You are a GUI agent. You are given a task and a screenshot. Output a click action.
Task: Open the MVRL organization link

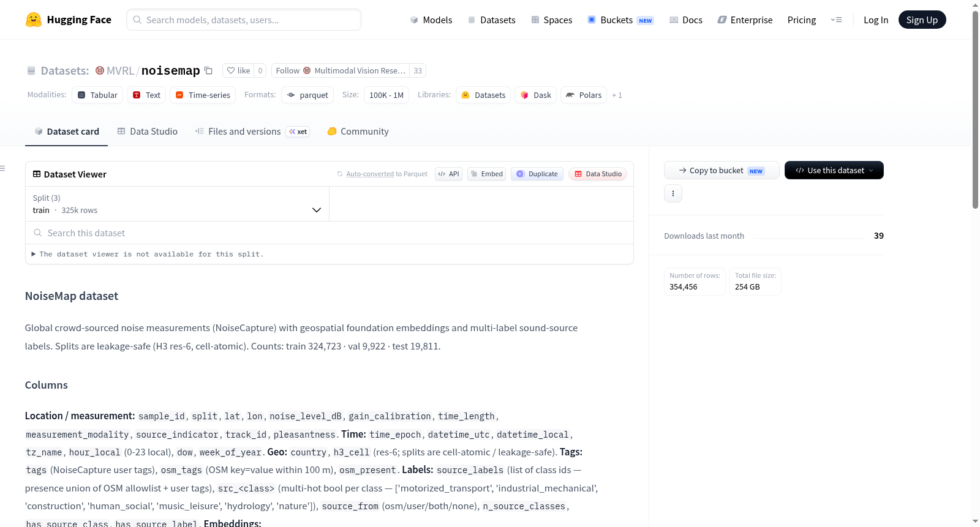120,70
